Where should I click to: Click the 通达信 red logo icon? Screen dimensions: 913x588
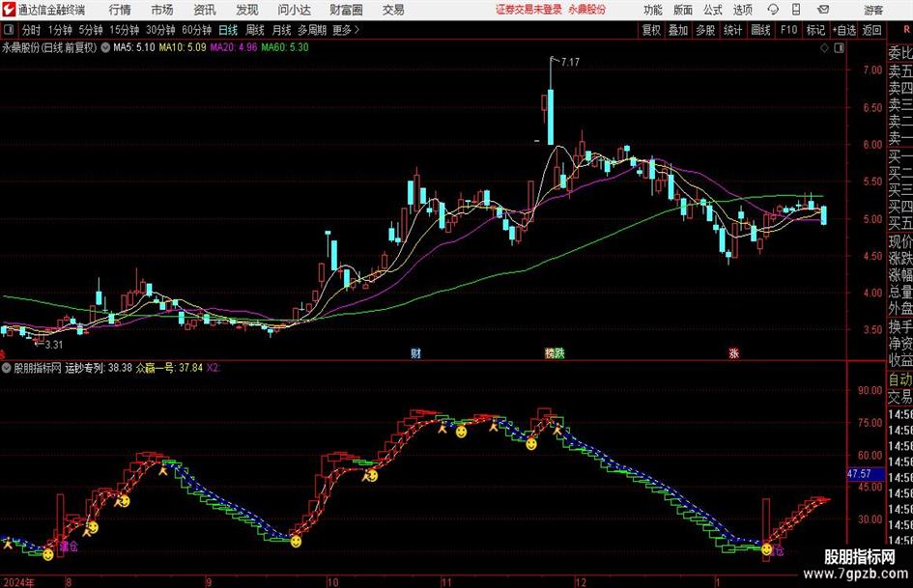(9, 10)
